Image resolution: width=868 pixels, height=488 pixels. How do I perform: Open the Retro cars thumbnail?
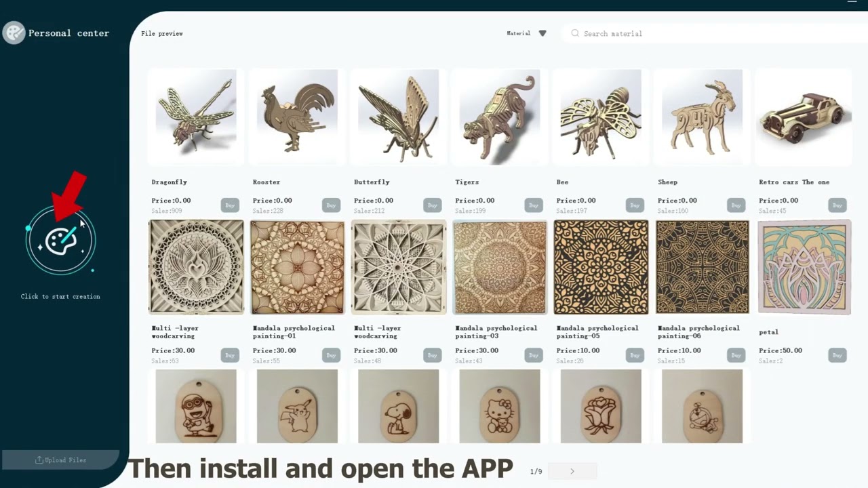[804, 117]
